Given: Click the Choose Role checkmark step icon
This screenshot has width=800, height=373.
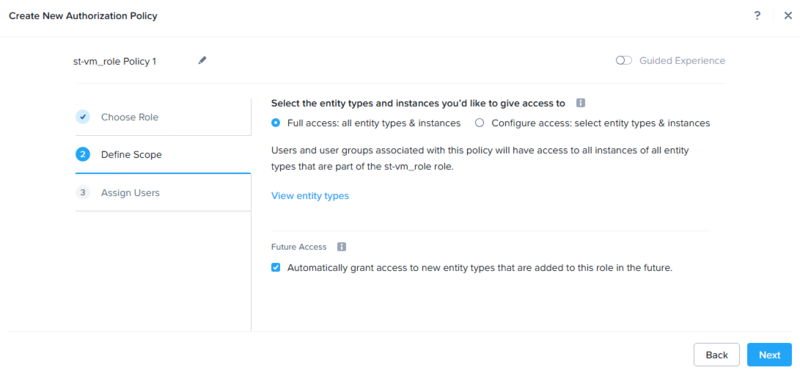Looking at the screenshot, I should [x=83, y=117].
